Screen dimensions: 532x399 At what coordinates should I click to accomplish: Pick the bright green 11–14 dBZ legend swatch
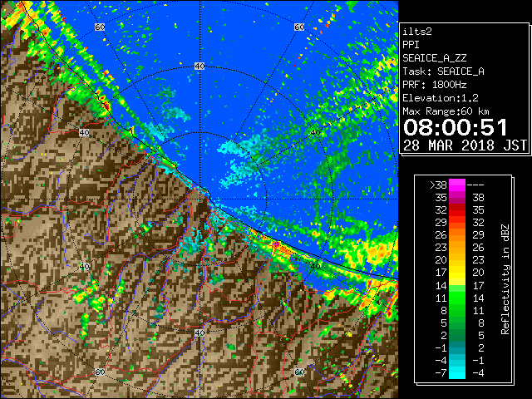click(457, 298)
